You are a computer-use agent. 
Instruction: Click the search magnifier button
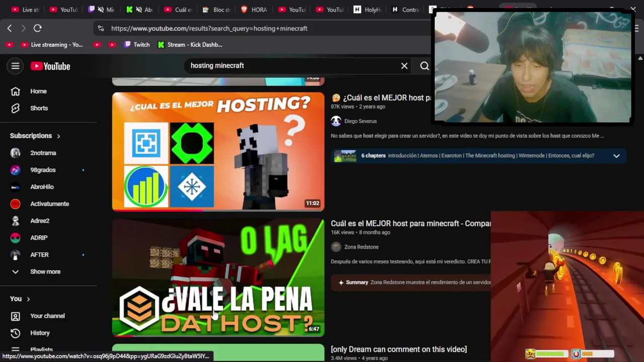pyautogui.click(x=425, y=65)
